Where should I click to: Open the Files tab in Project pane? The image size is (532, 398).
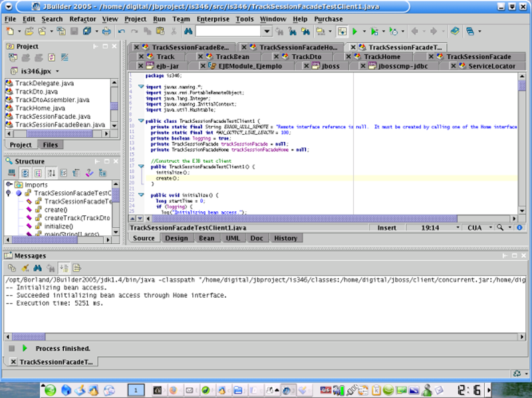[x=50, y=144]
